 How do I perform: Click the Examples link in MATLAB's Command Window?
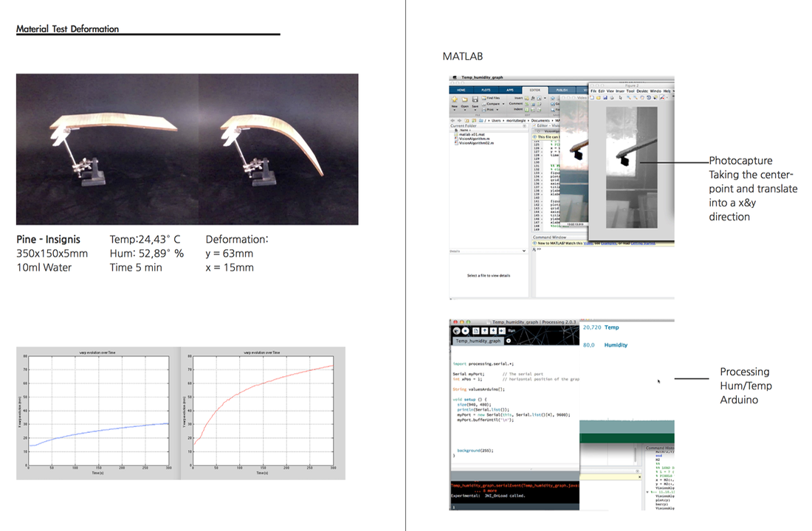[608, 243]
